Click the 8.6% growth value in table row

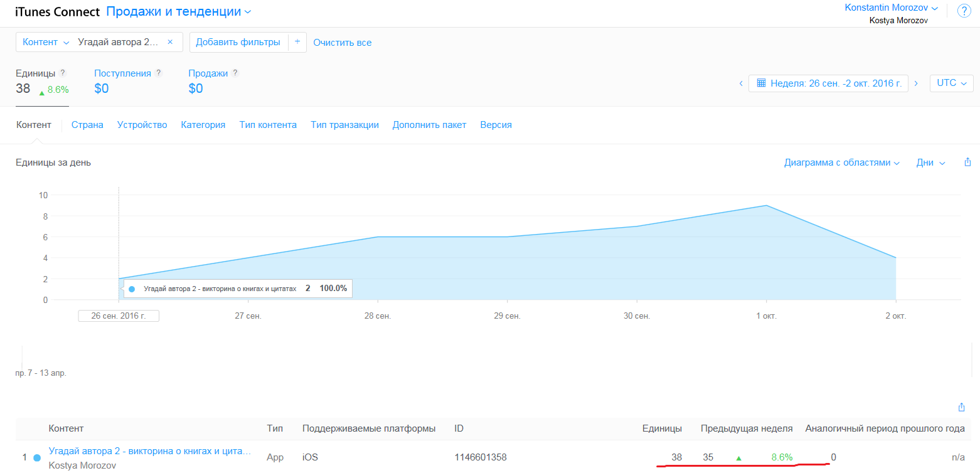[782, 457]
